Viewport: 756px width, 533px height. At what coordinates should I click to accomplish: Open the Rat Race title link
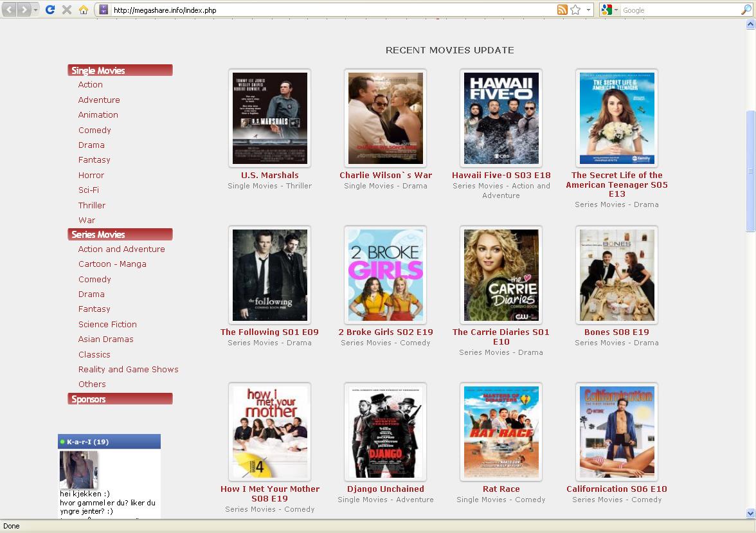pos(501,489)
